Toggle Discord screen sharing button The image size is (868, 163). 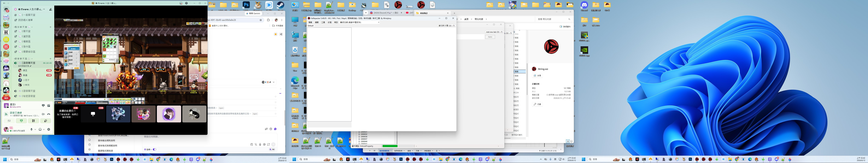[x=21, y=120]
